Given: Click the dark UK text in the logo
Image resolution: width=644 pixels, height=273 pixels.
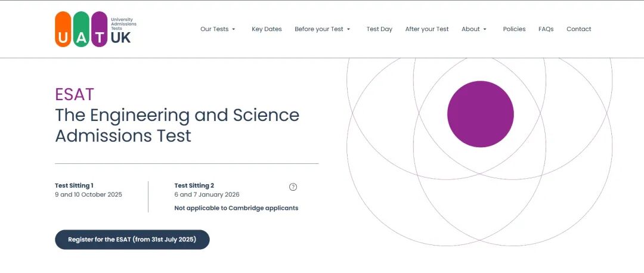Looking at the screenshot, I should (x=120, y=38).
